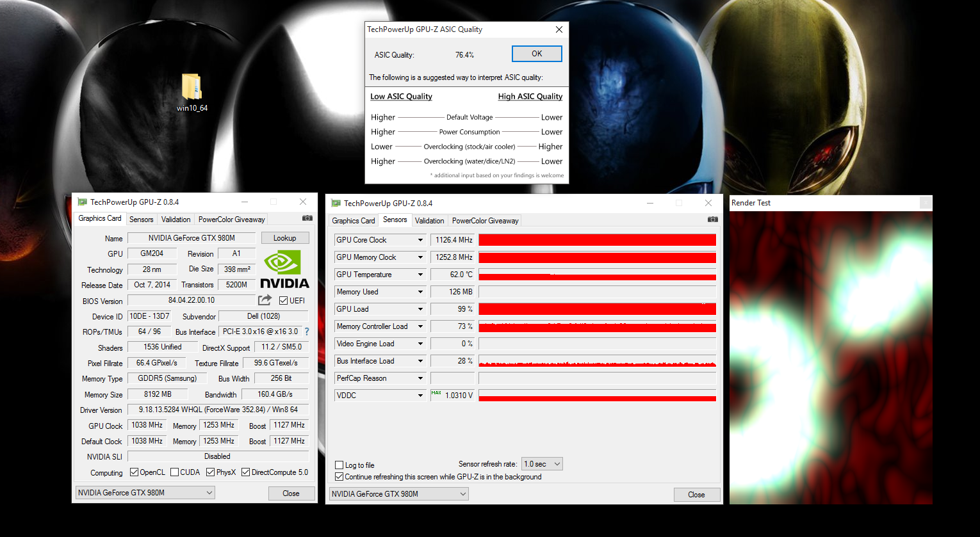Open GPU selector dropdown in left GPU-Z window

pos(145,493)
